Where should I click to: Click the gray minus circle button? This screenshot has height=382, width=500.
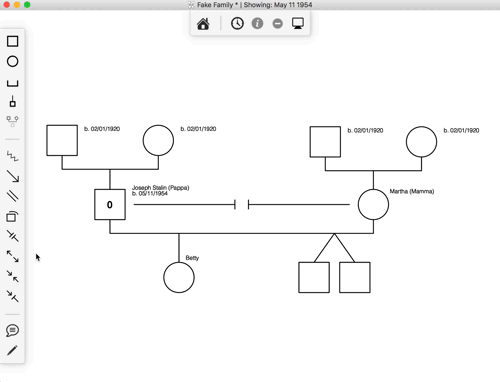click(277, 24)
